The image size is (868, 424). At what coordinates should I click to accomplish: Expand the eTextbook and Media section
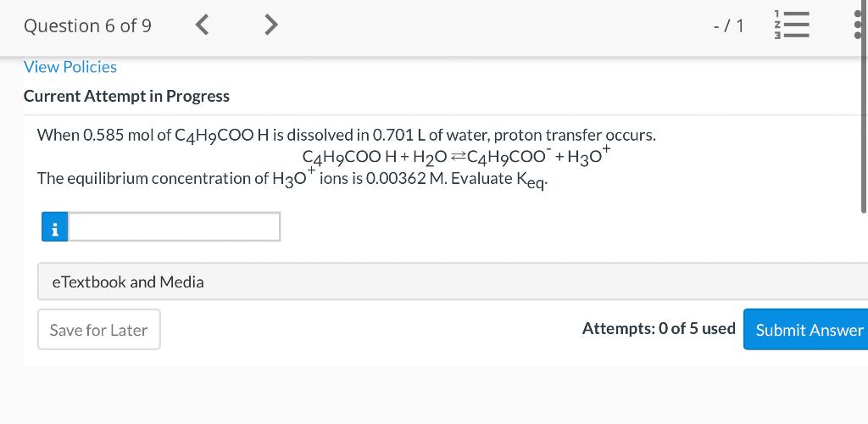(453, 282)
